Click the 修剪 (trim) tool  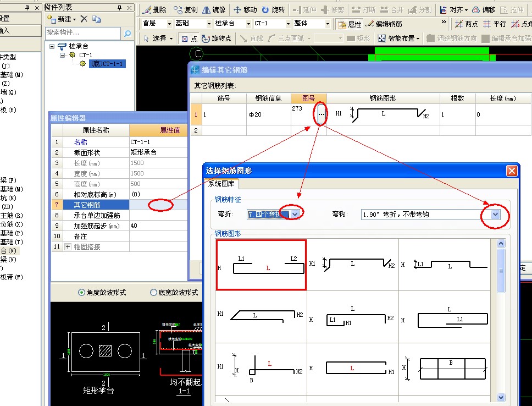[x=332, y=9]
